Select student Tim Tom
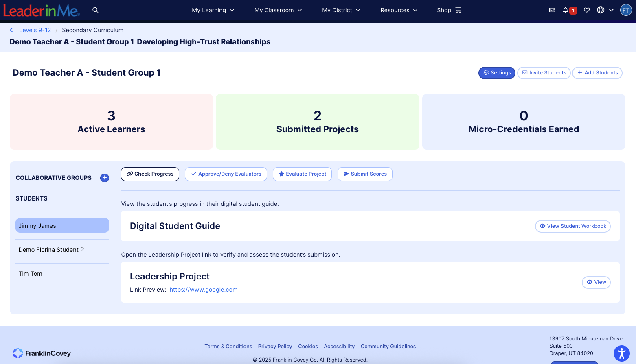The image size is (636, 364). pos(31,274)
